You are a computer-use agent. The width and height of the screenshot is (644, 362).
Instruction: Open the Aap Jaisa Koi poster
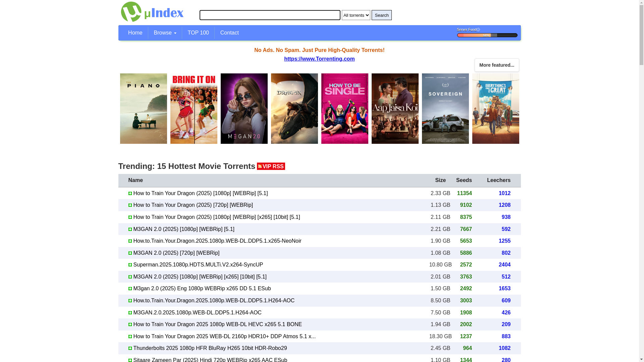(395, 109)
